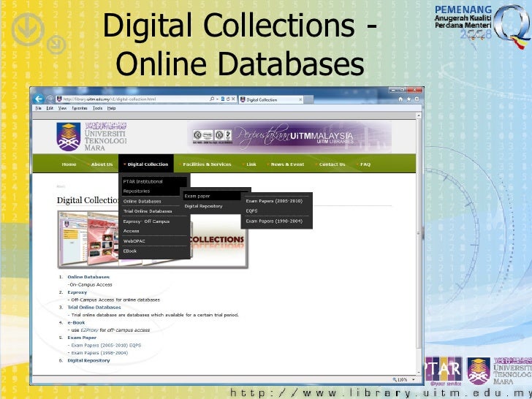Open the Trial Online Databases list link
Screen dimensions: 532x399
[x=94, y=308]
